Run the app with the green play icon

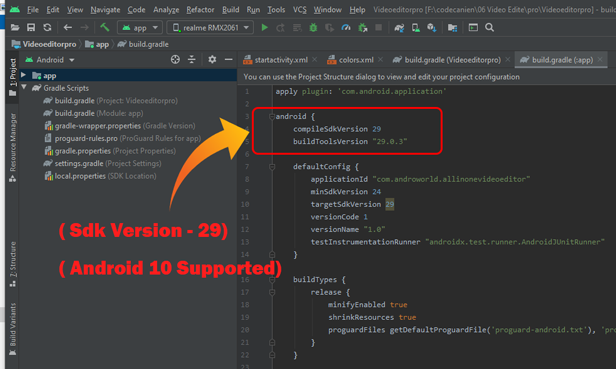tap(265, 28)
